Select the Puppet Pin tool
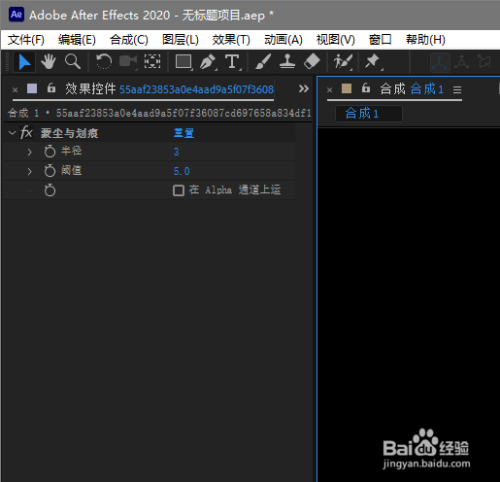The width and height of the screenshot is (500, 482). click(373, 62)
